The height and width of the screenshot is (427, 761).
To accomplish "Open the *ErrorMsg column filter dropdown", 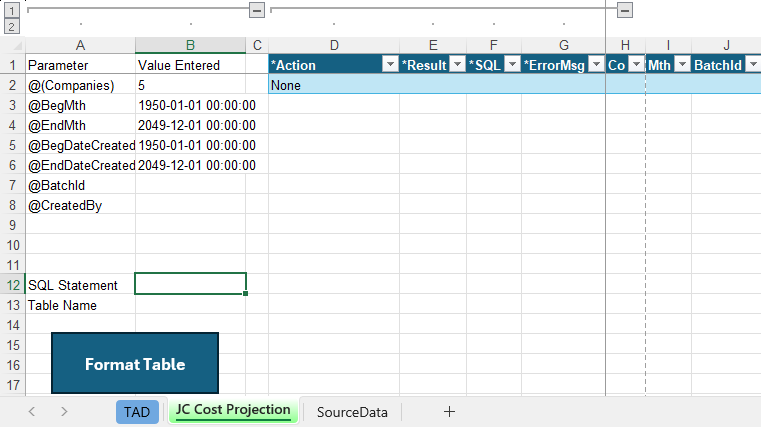I will tap(596, 64).
